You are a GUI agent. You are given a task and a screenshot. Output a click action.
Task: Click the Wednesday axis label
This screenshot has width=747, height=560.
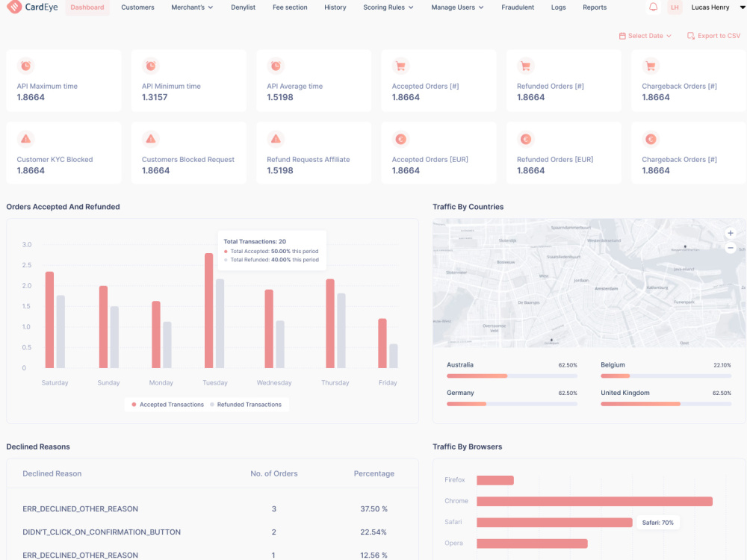[274, 382]
